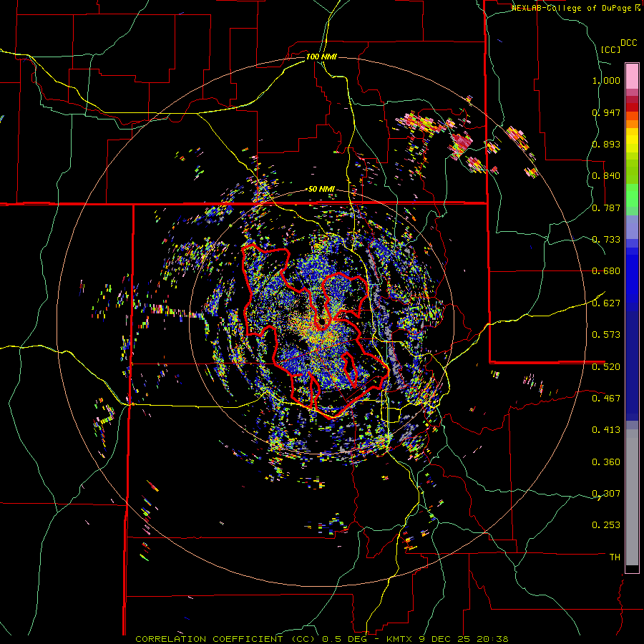This screenshot has width=644, height=644.
Task: Select the 0.360 legend value
Action: point(606,462)
